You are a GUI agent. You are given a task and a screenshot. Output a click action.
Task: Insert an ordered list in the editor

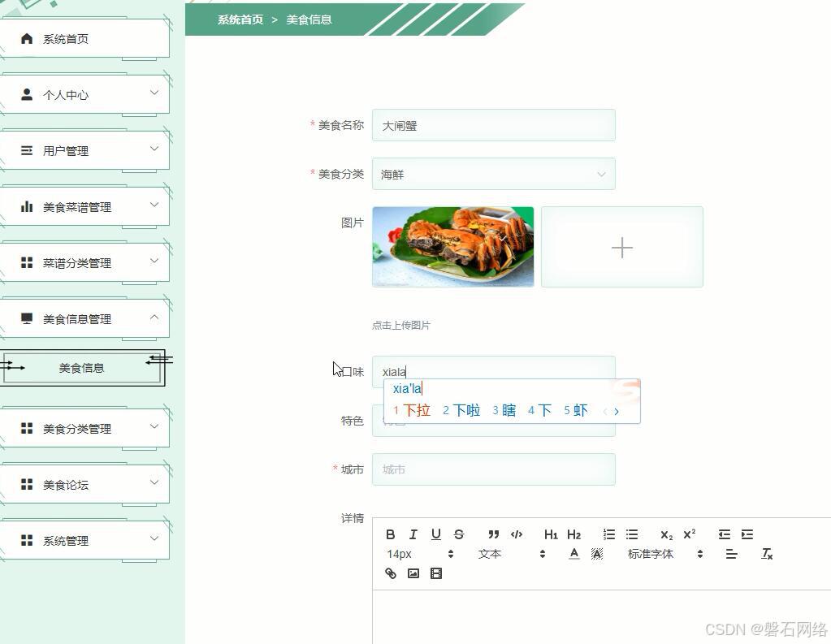pos(609,534)
